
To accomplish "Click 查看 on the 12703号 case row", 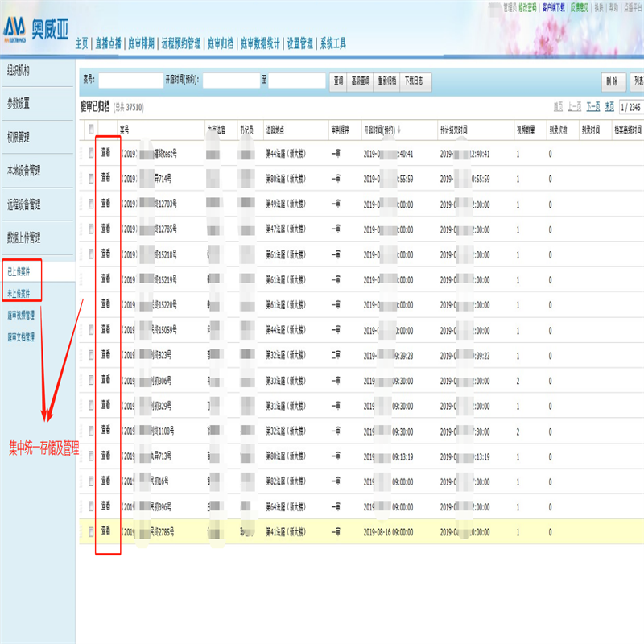I will [106, 203].
